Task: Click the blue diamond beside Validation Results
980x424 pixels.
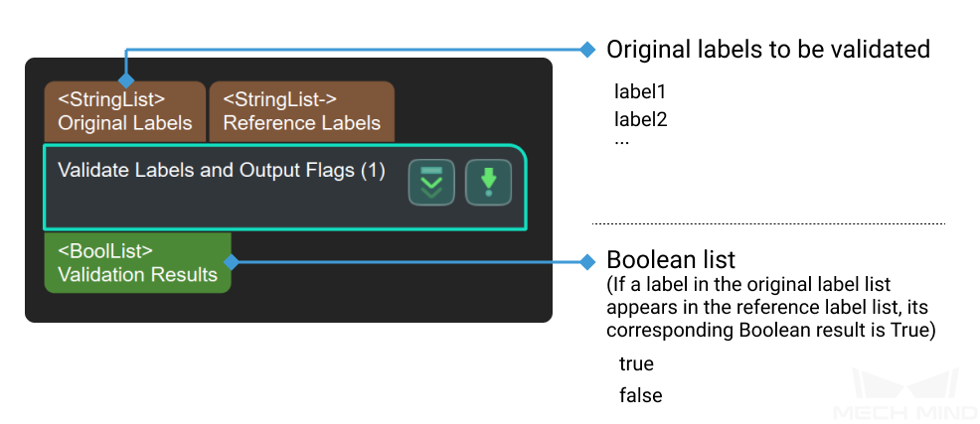Action: pos(231,262)
